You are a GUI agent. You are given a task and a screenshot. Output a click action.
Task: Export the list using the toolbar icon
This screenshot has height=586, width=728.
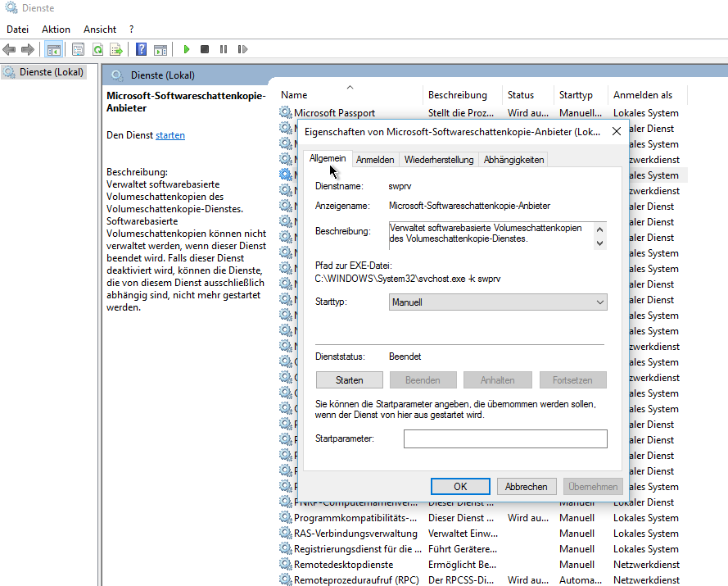click(116, 49)
